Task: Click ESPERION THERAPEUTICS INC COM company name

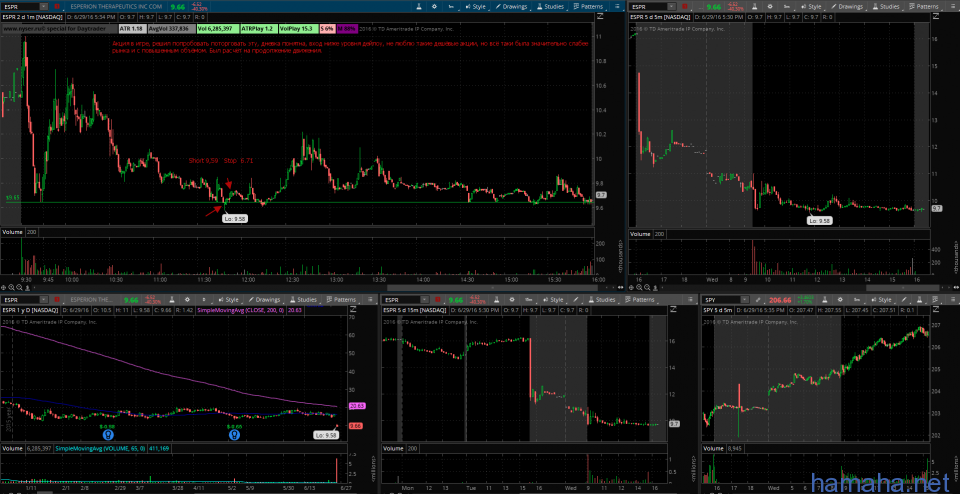Action: coord(116,6)
